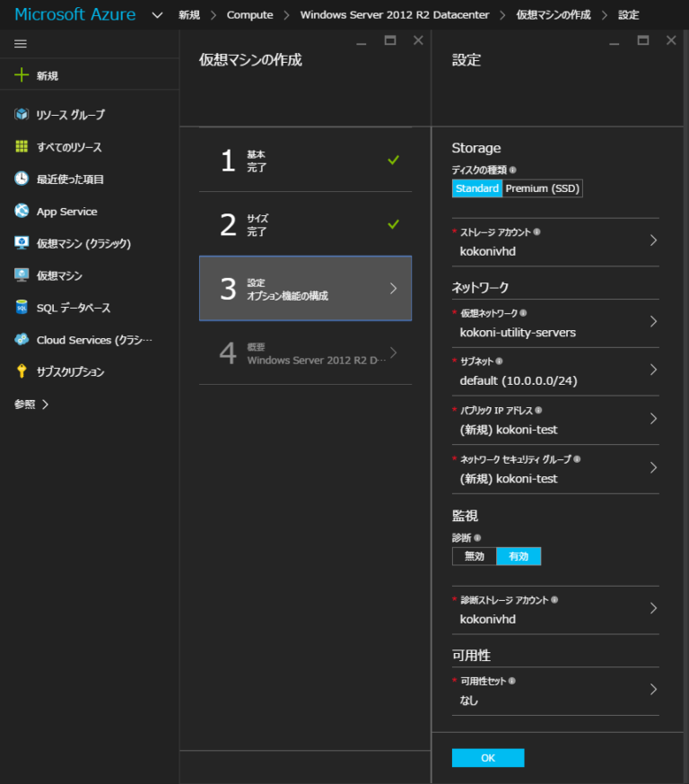Open 仮想ネットワーク kokoni-utility-servers setting
Viewport: 689px width, 784px height.
pyautogui.click(x=555, y=323)
